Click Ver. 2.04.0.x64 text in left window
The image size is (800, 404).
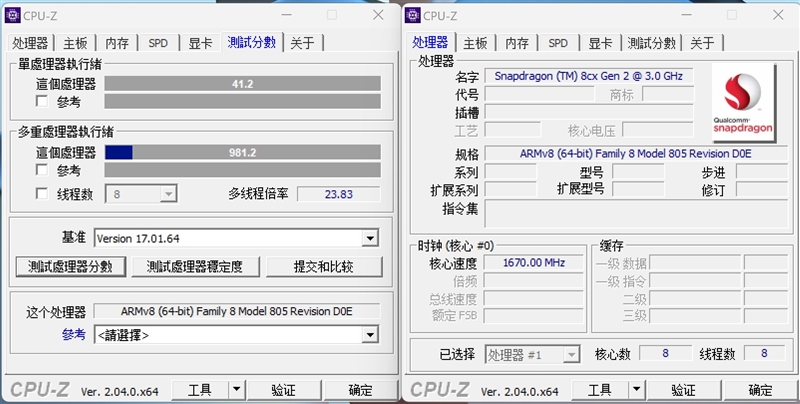point(120,391)
